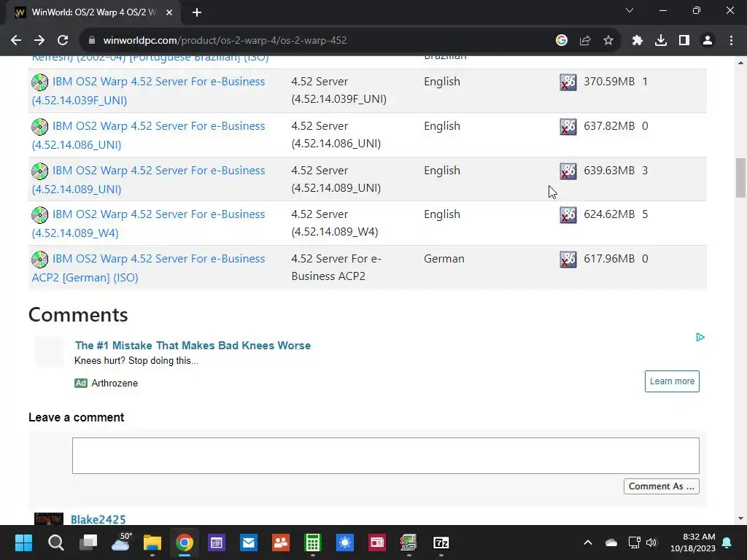Select the German language cell
Image resolution: width=747 pixels, height=560 pixels.
click(444, 259)
